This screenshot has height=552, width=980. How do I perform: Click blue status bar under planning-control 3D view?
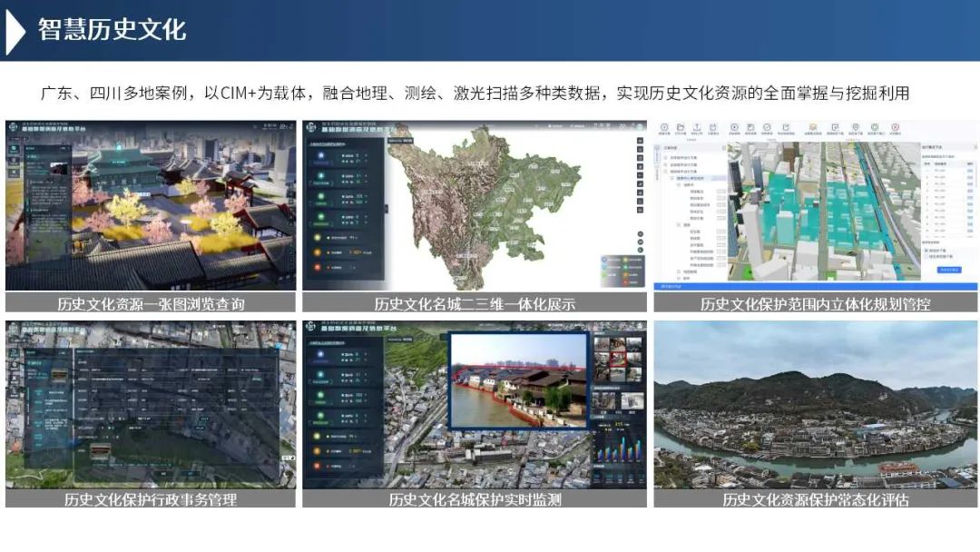(x=816, y=286)
